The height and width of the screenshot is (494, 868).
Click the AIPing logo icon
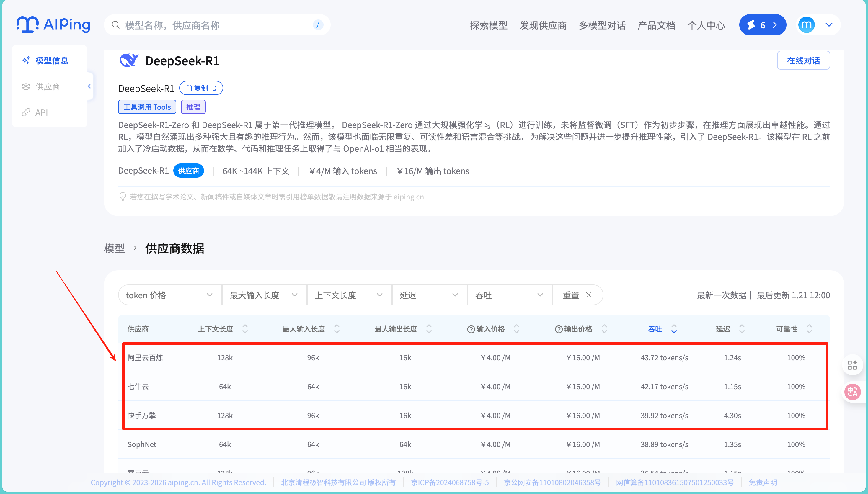pos(28,25)
